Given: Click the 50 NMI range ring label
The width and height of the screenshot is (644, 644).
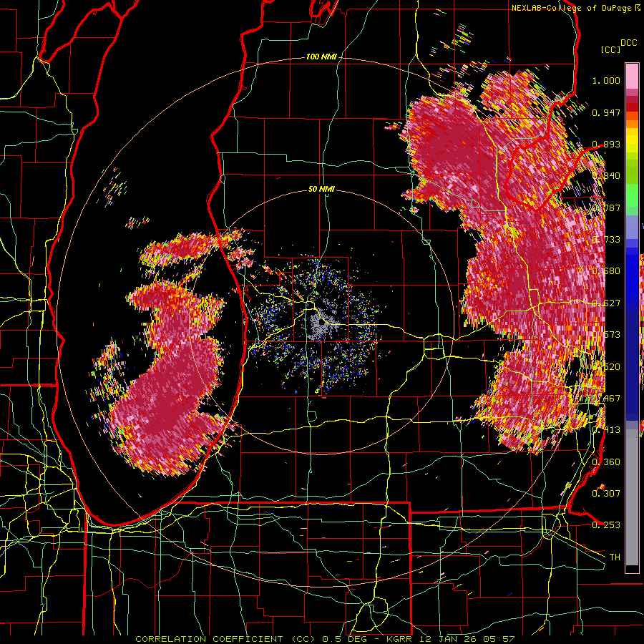Looking at the screenshot, I should 321,189.
